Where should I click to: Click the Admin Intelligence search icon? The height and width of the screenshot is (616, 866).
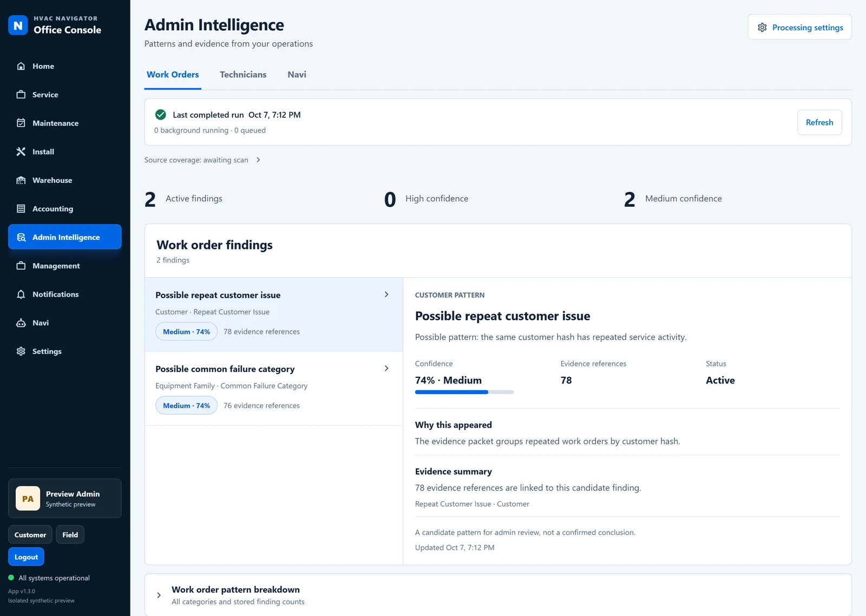pyautogui.click(x=21, y=237)
